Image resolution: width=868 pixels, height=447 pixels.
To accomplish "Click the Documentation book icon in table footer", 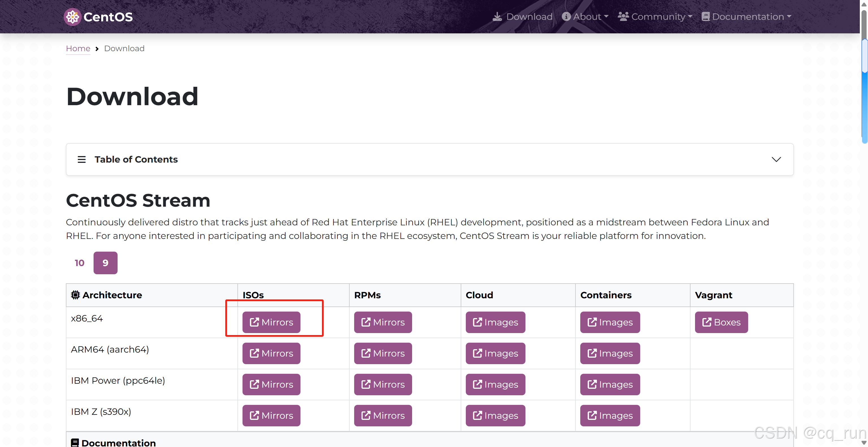I will (75, 443).
